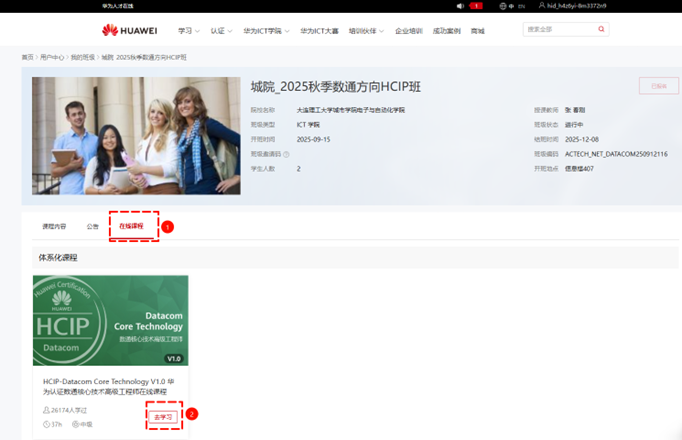Go to 用户中心 breadcrumb

(52, 57)
